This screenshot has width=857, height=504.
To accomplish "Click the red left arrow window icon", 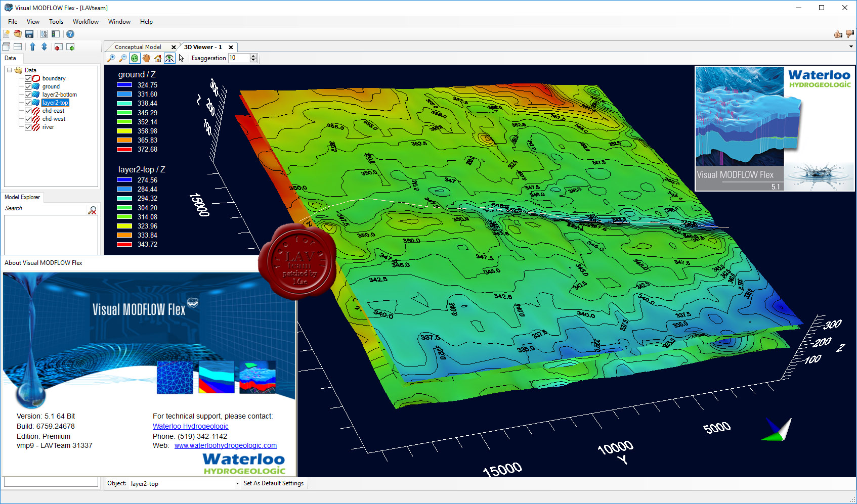I will (x=59, y=47).
